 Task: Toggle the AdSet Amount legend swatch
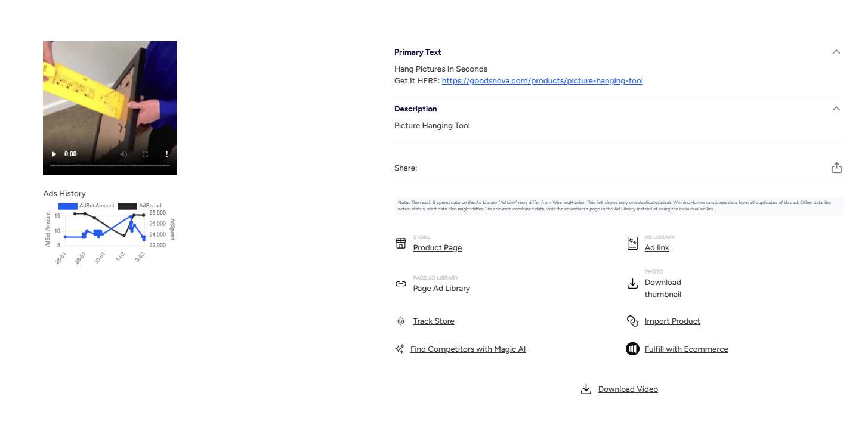pyautogui.click(x=67, y=206)
